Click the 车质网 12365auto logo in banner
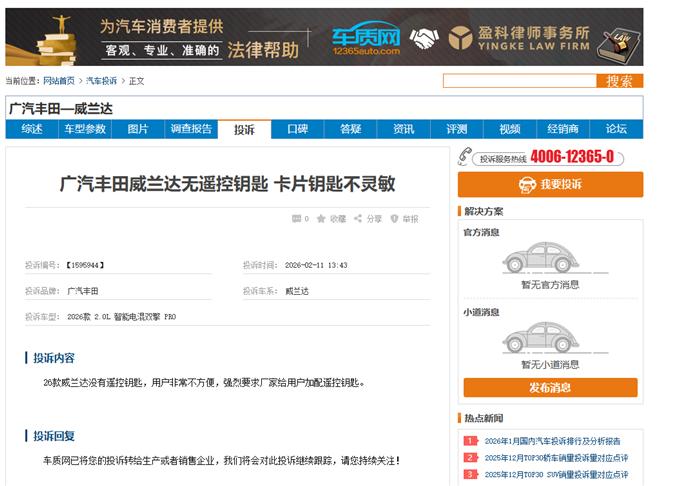The width and height of the screenshot is (700, 486). 366,40
